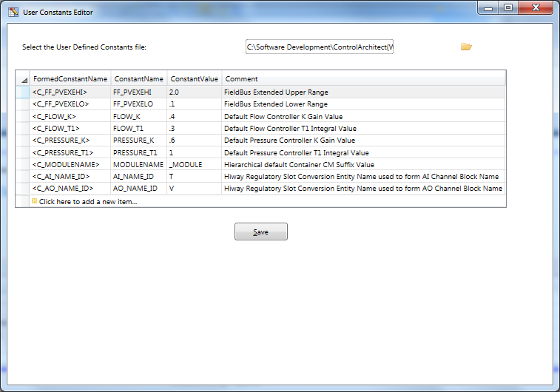Click the Save button
The width and height of the screenshot is (560, 392).
click(261, 232)
